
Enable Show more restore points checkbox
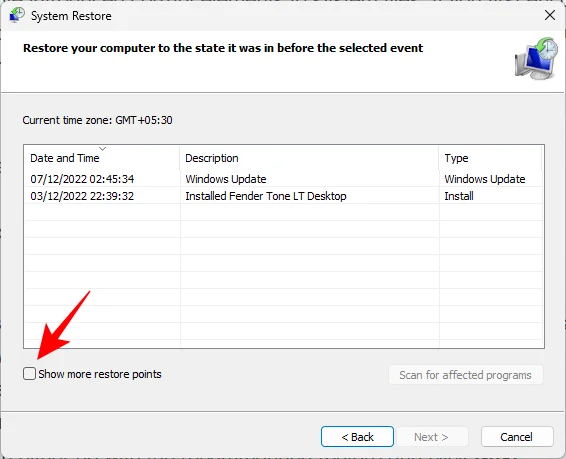[29, 373]
